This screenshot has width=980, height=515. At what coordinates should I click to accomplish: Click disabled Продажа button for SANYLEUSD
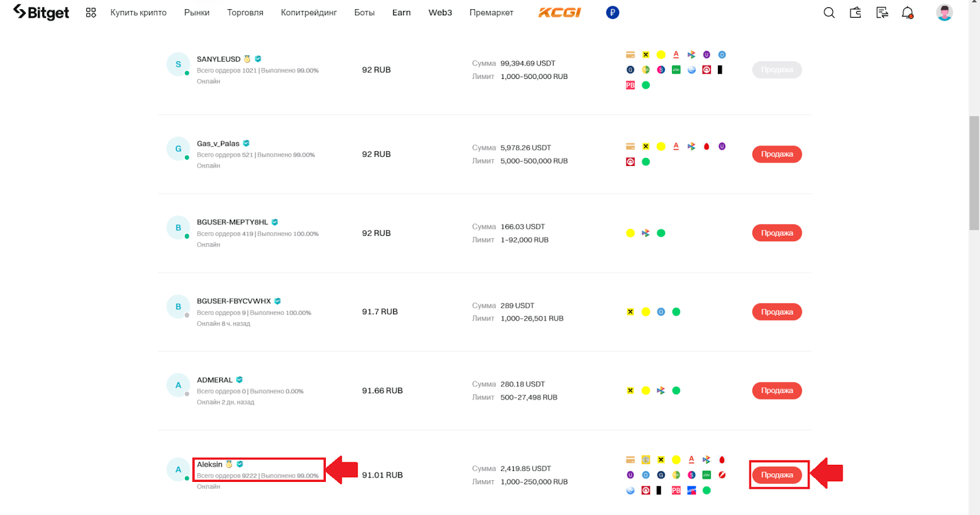777,70
